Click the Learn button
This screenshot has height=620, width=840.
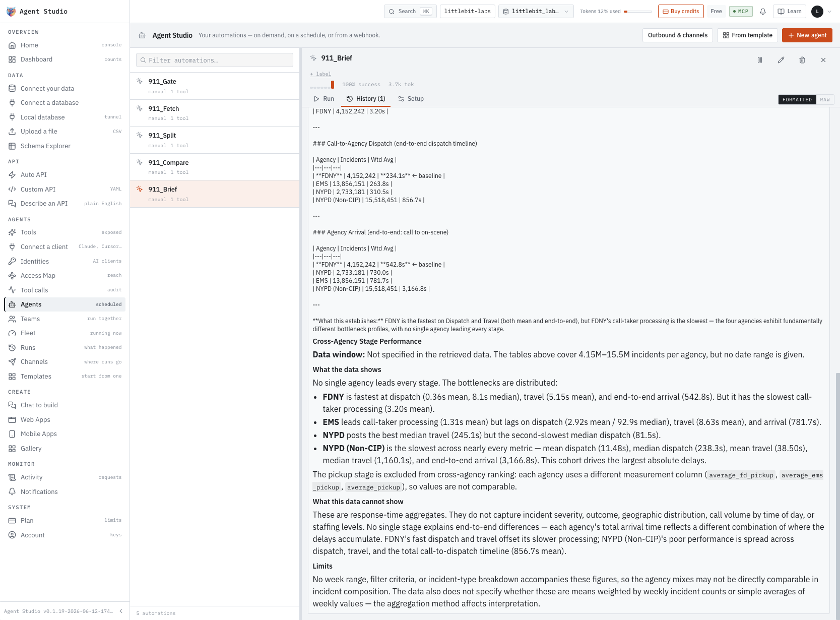point(790,11)
